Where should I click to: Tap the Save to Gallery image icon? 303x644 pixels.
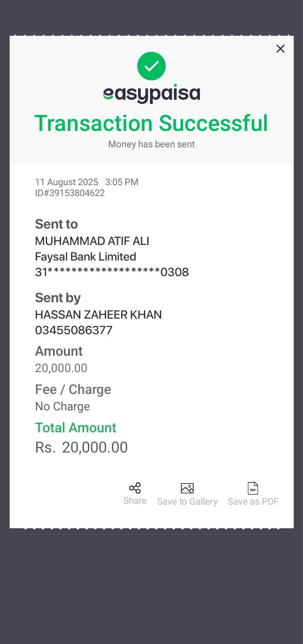tap(187, 488)
